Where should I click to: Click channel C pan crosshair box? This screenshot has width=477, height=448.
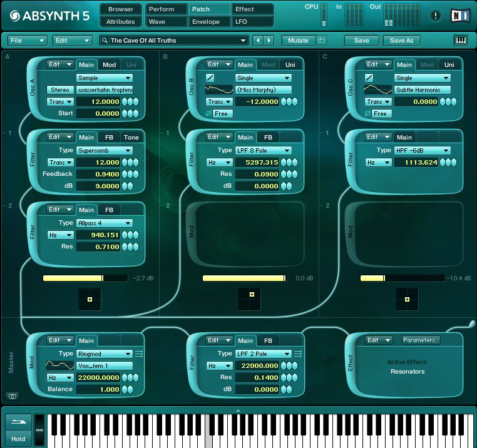pos(407,300)
